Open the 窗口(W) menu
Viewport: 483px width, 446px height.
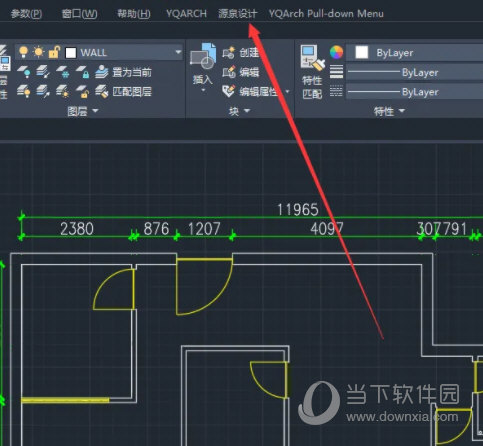point(79,14)
